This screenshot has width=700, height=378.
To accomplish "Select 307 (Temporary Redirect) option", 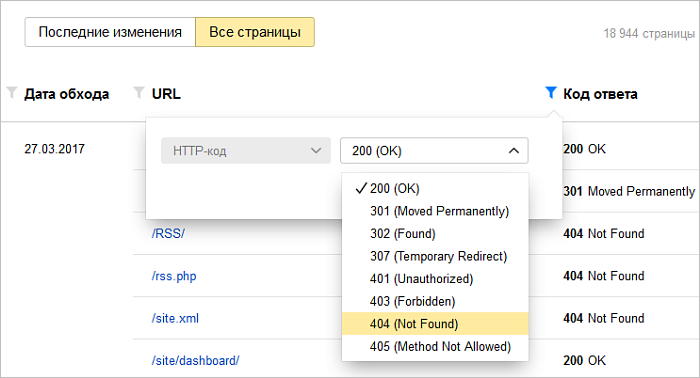I will pos(435,256).
